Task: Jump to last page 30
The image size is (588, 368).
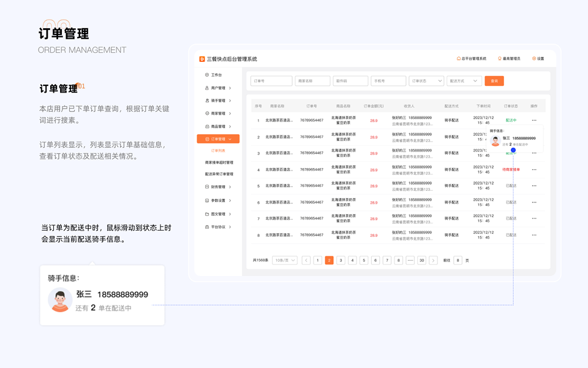Action: pos(422,260)
